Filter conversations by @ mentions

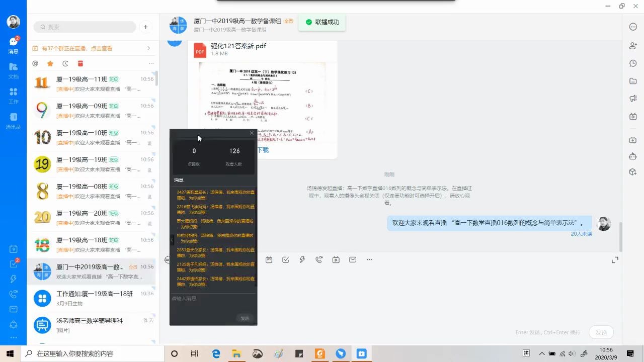tap(35, 63)
